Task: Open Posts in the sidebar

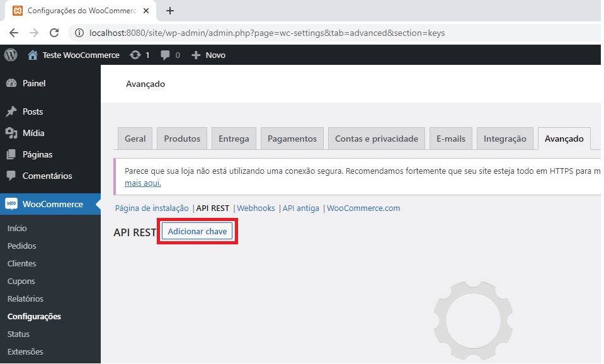Action: (33, 111)
